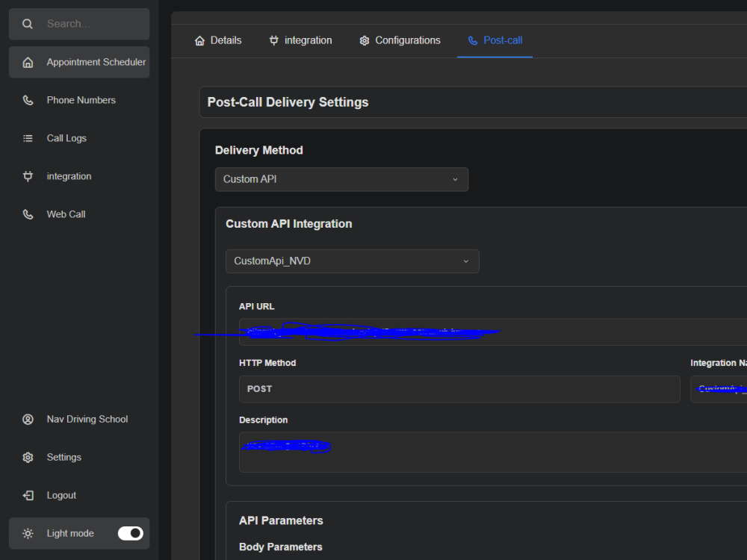Click the CustomApi_NVD dropdown chevron
This screenshot has height=560, width=747.
coord(466,261)
